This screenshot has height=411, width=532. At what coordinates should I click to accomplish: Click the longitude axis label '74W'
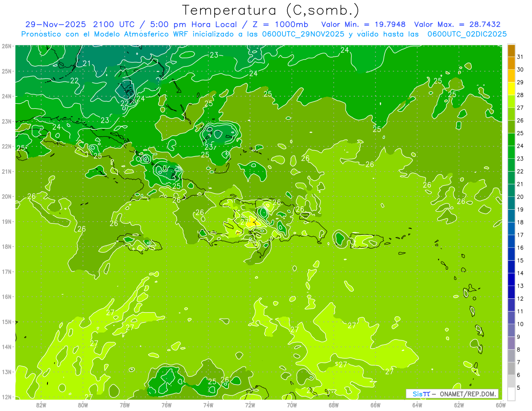pyautogui.click(x=208, y=405)
